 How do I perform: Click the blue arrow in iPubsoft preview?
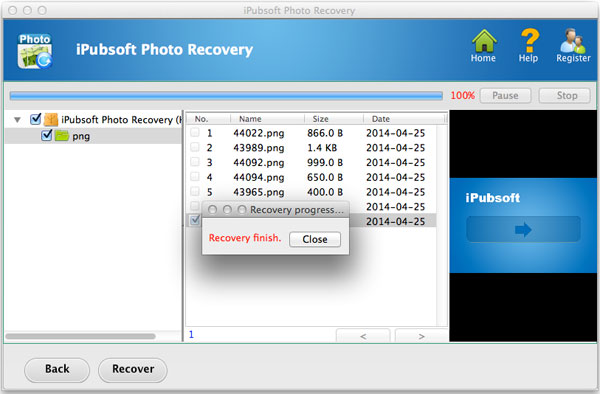tap(523, 230)
